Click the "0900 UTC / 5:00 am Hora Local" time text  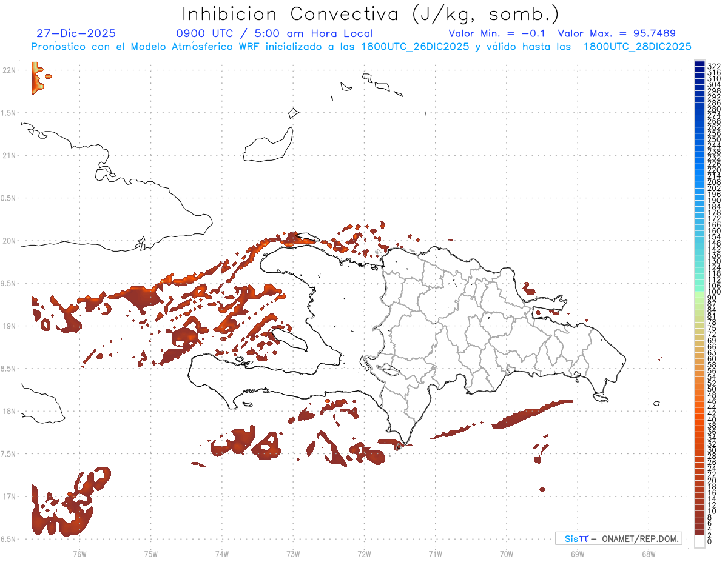[275, 33]
